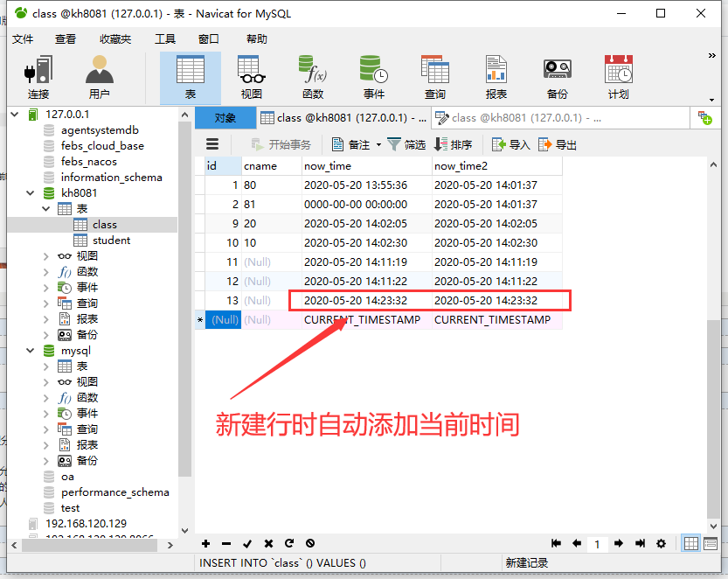Click the 连接 (Connection) toolbar icon
The width and height of the screenshot is (728, 579).
click(38, 78)
